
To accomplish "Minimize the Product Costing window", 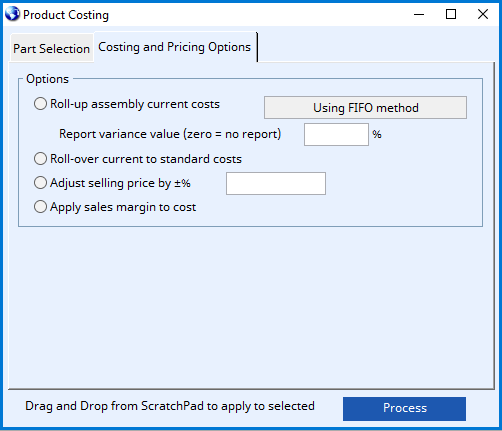I will pyautogui.click(x=419, y=14).
